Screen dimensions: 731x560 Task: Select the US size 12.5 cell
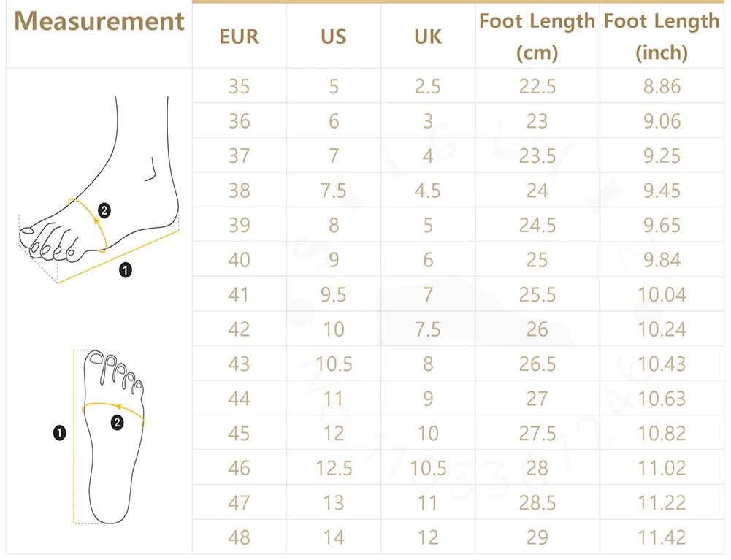334,468
